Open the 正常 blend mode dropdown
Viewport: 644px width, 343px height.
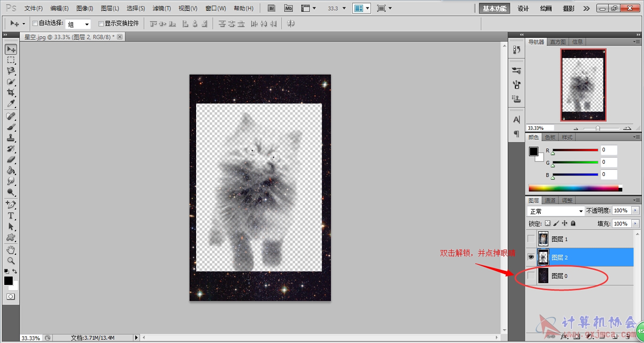tap(556, 211)
